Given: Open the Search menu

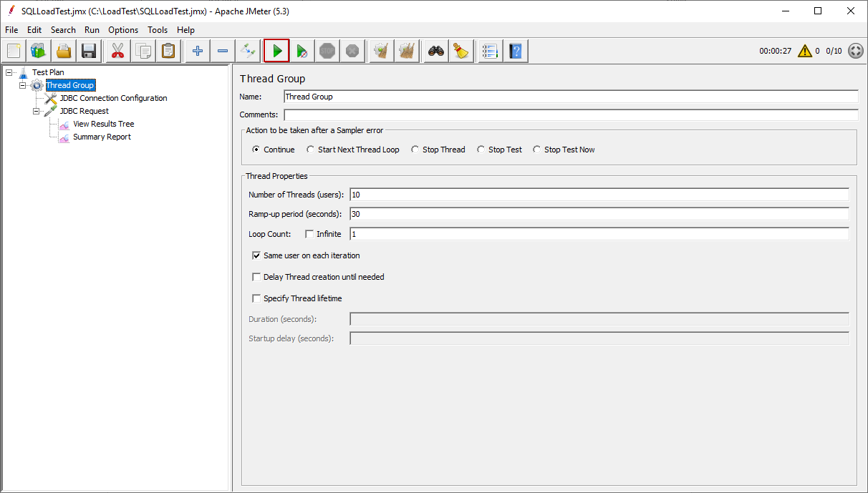Looking at the screenshot, I should (63, 30).
